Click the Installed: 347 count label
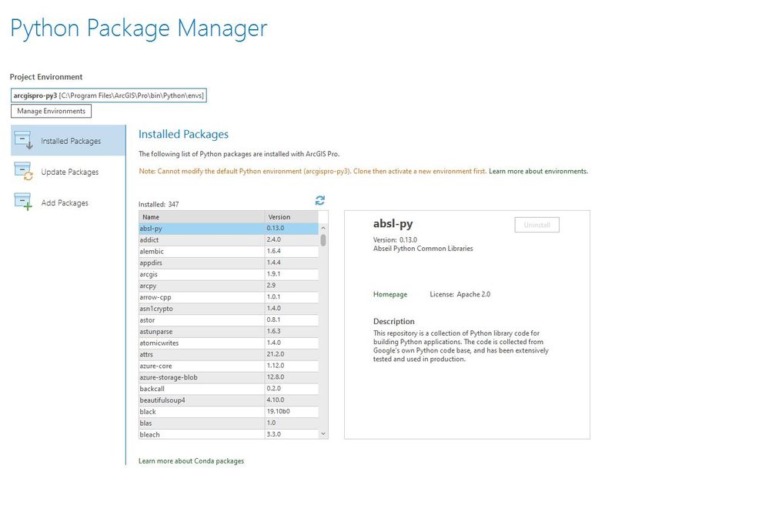Viewport: 769px width, 532px height. [x=159, y=205]
